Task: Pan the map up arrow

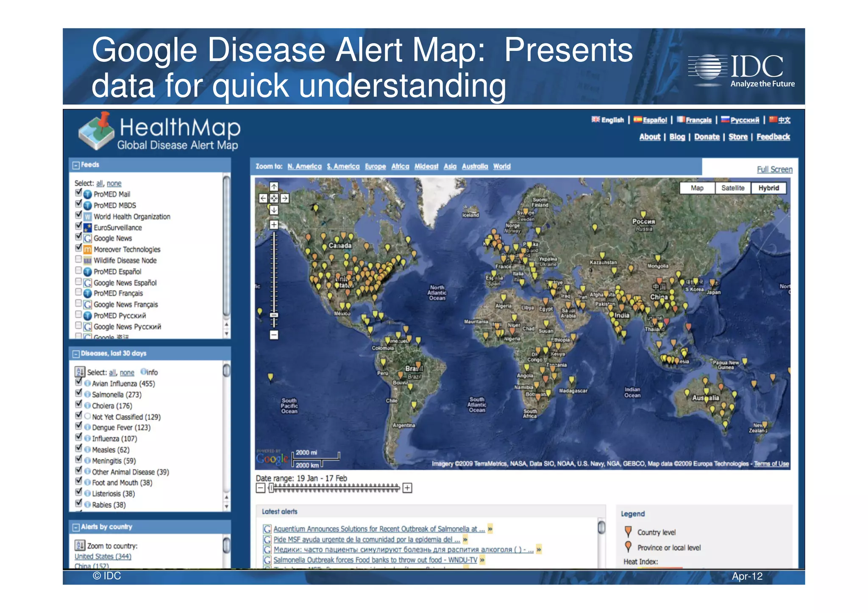Action: [x=274, y=186]
